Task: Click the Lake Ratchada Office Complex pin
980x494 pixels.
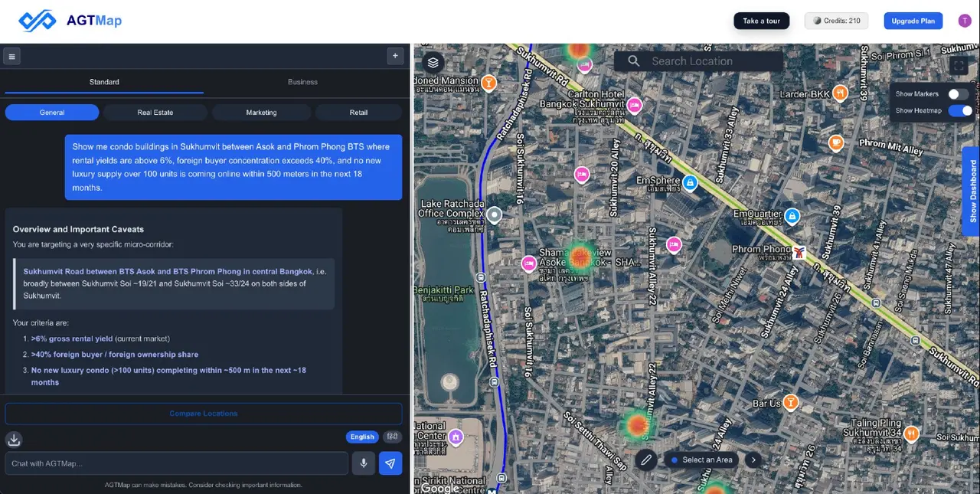Action: point(495,216)
